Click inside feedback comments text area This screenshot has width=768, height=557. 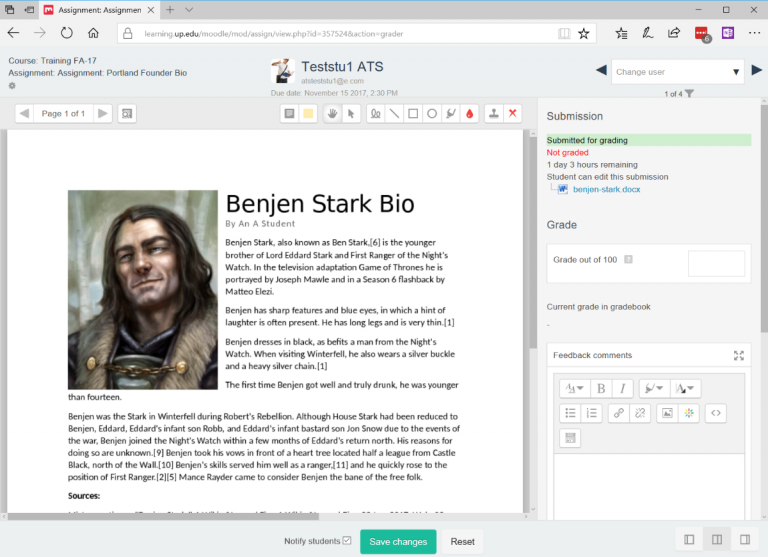[x=649, y=486]
